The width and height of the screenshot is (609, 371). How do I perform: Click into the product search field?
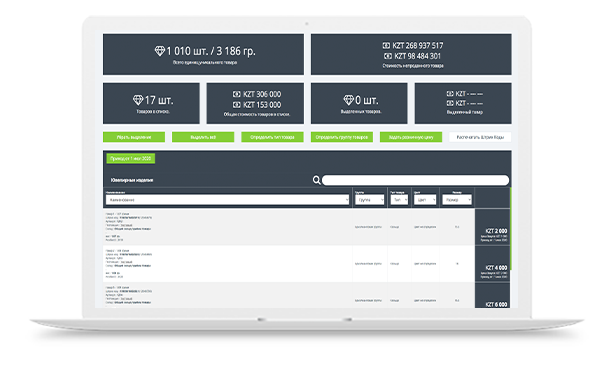point(415,180)
